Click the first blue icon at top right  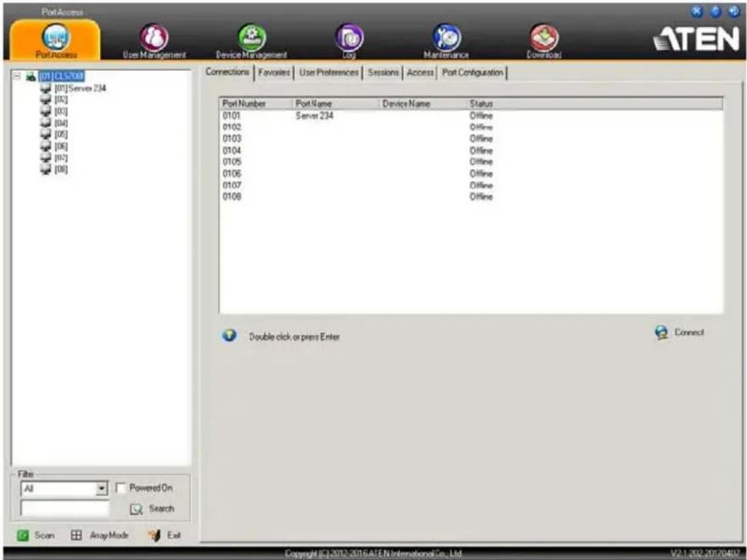point(697,12)
